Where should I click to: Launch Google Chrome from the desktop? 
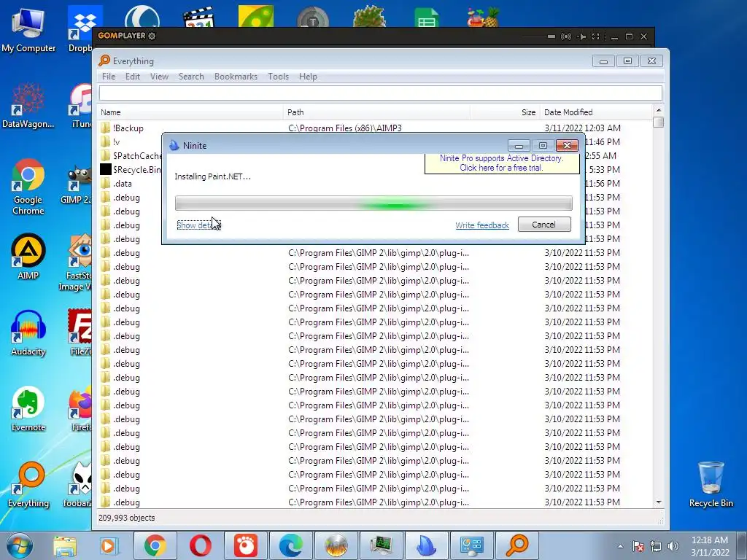pyautogui.click(x=28, y=187)
